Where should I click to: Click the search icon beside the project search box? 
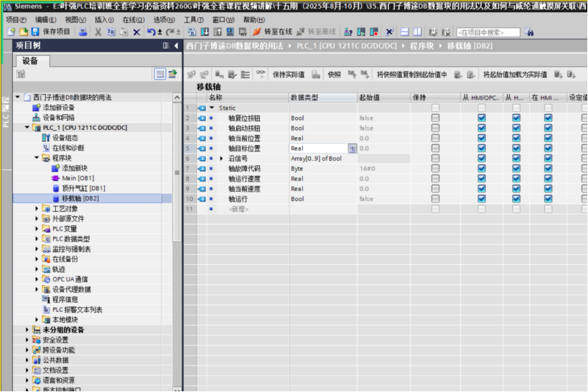pos(529,32)
